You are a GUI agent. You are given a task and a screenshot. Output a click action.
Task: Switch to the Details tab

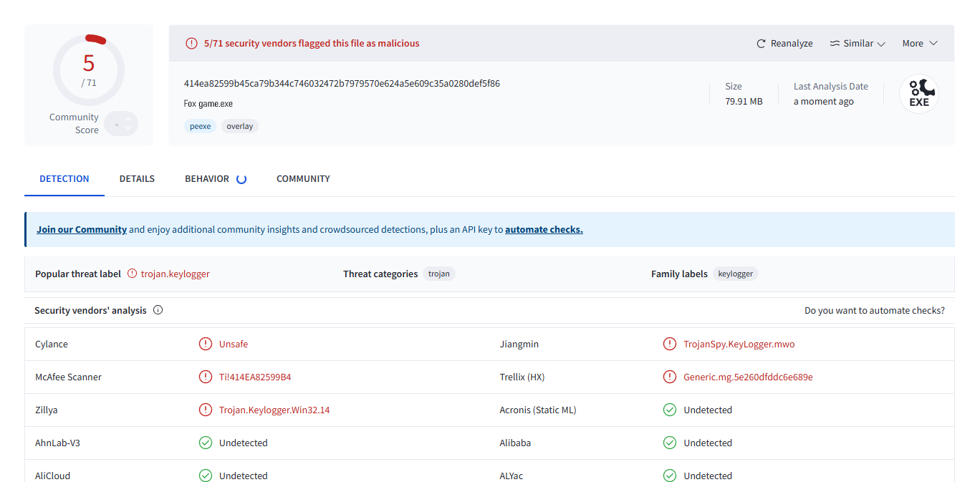click(137, 178)
